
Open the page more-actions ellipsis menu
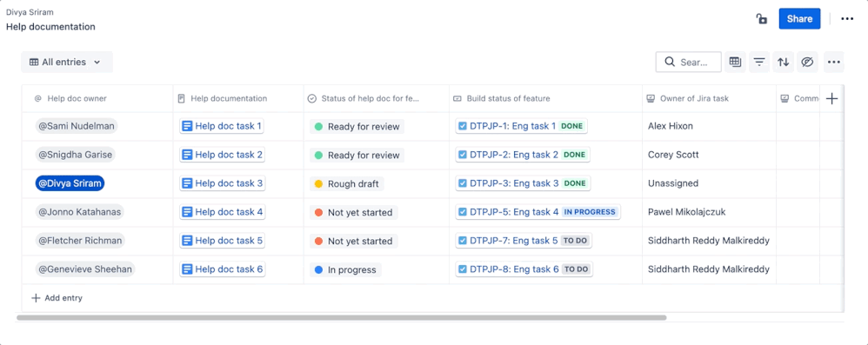[x=847, y=19]
